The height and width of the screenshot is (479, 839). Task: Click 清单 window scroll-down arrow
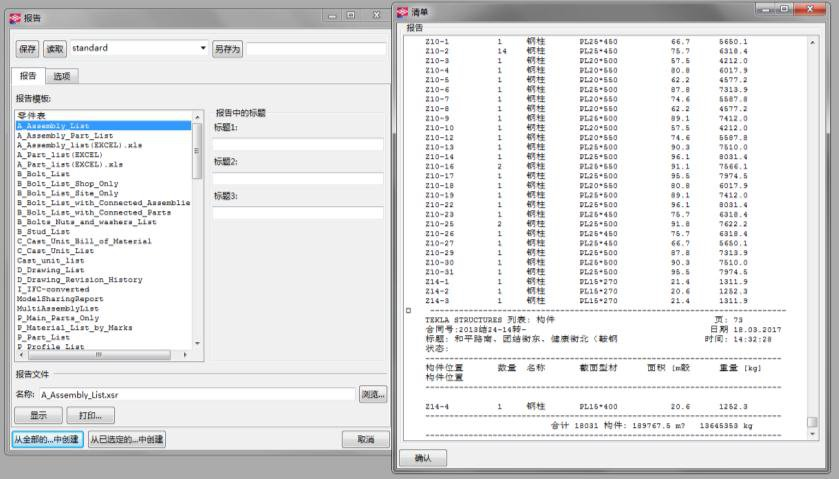pyautogui.click(x=812, y=434)
